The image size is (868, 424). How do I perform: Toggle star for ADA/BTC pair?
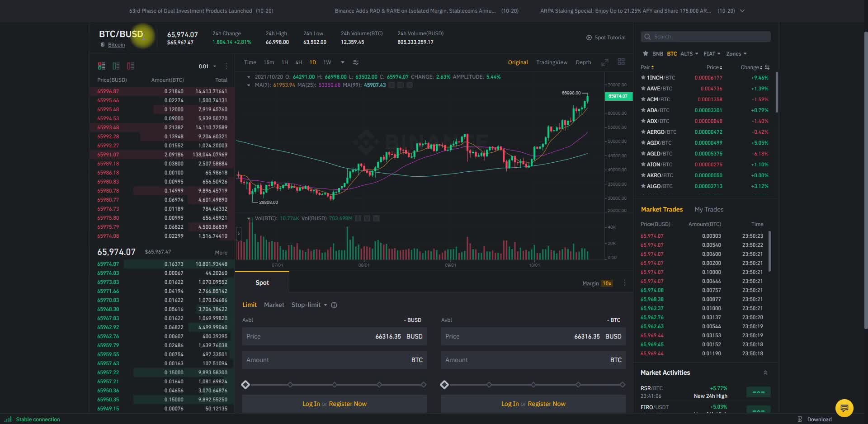point(643,110)
